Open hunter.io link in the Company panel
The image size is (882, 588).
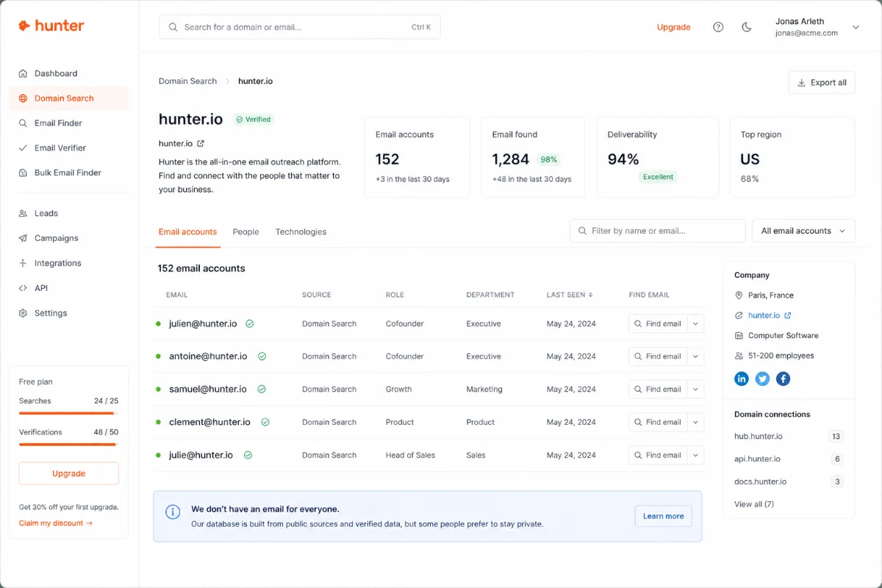770,315
